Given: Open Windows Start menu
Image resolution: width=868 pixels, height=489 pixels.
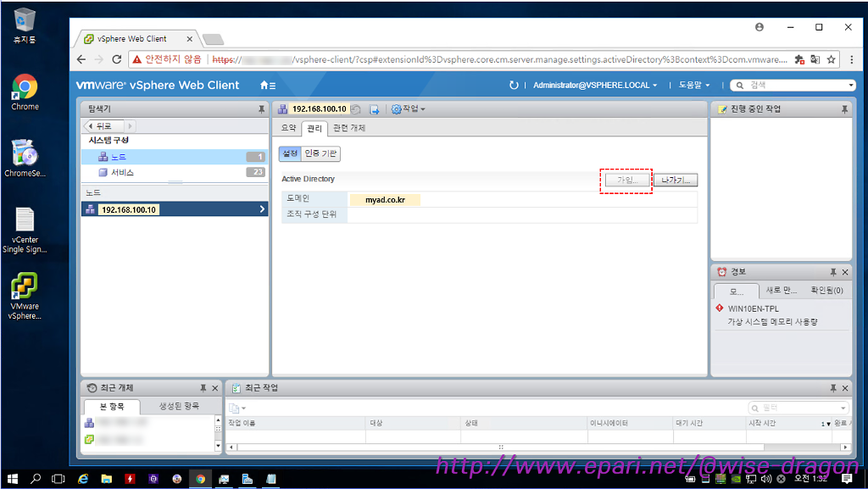Looking at the screenshot, I should [12, 479].
